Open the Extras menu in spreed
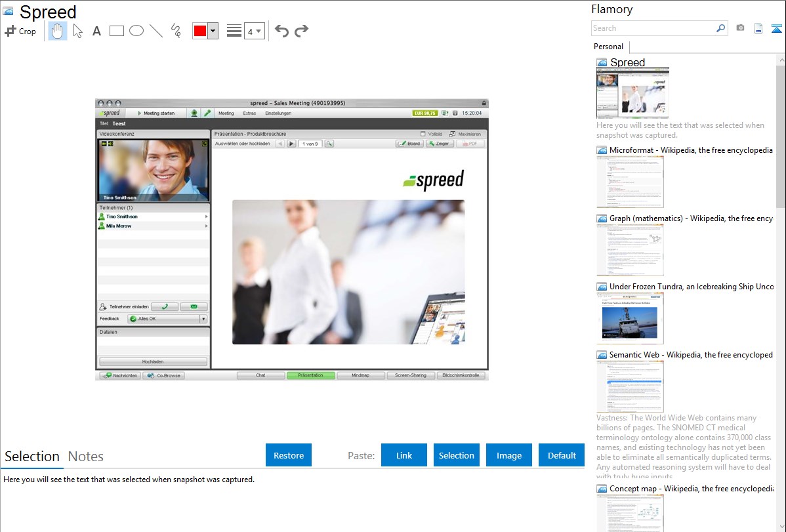Image resolution: width=786 pixels, height=532 pixels. 249,113
